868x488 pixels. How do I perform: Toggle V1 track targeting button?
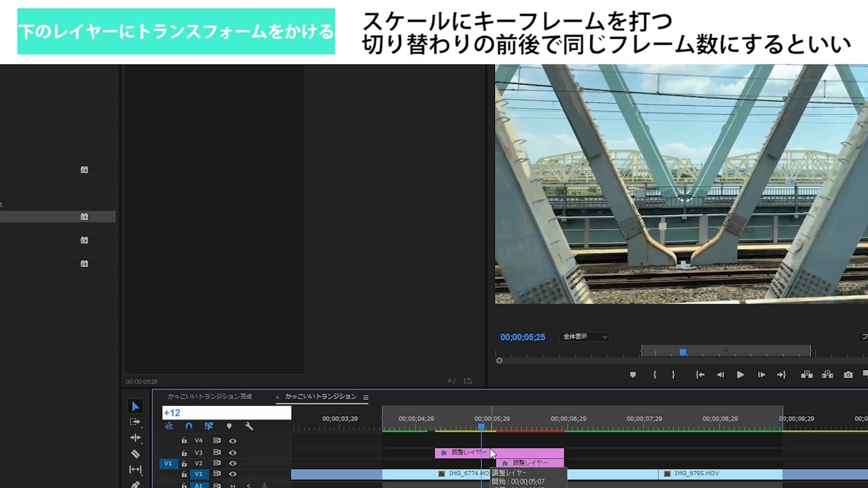click(199, 474)
